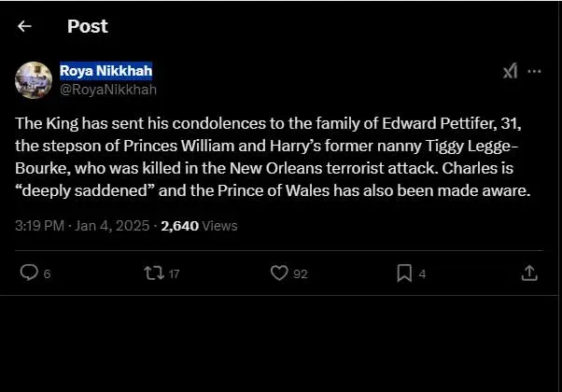Click the repost arrows icon
This screenshot has width=562, height=392.
tap(153, 273)
